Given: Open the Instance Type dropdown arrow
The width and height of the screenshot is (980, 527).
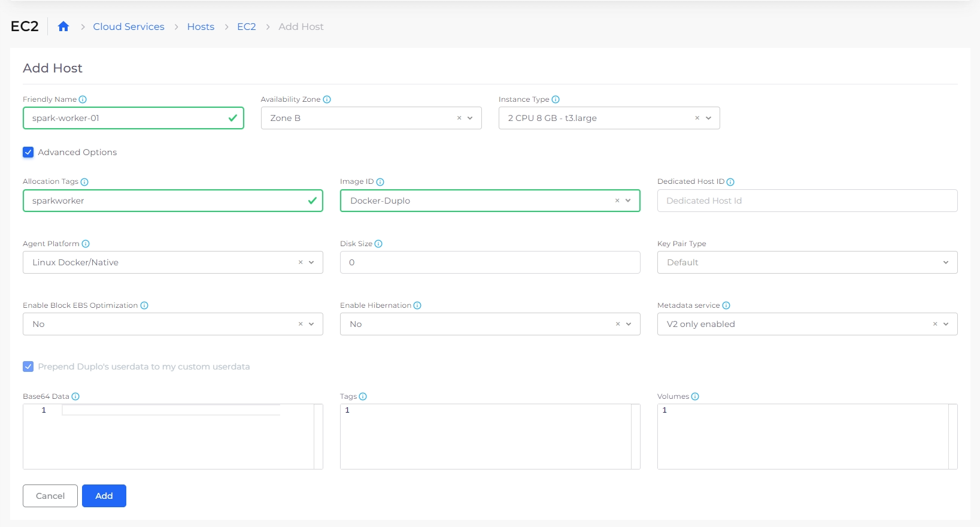Looking at the screenshot, I should click(708, 118).
